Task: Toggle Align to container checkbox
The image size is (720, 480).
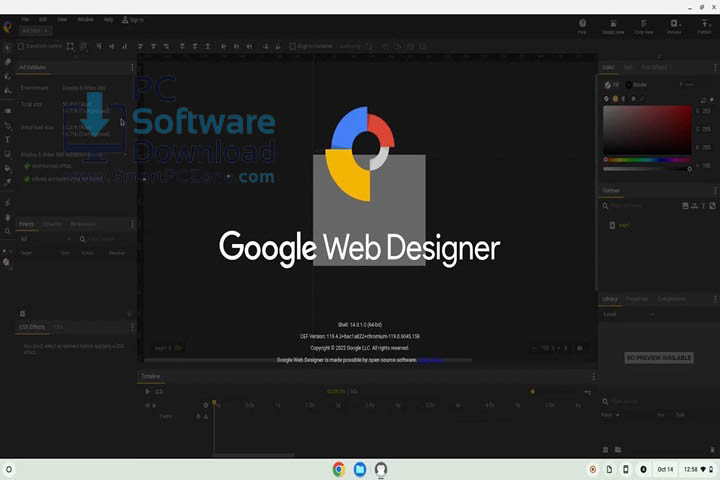Action: pos(292,46)
